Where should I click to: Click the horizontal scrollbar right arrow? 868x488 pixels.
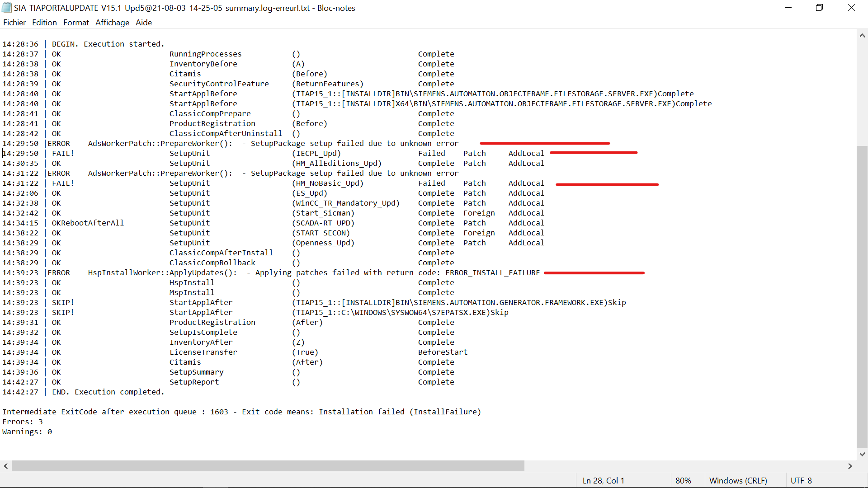[x=850, y=466]
